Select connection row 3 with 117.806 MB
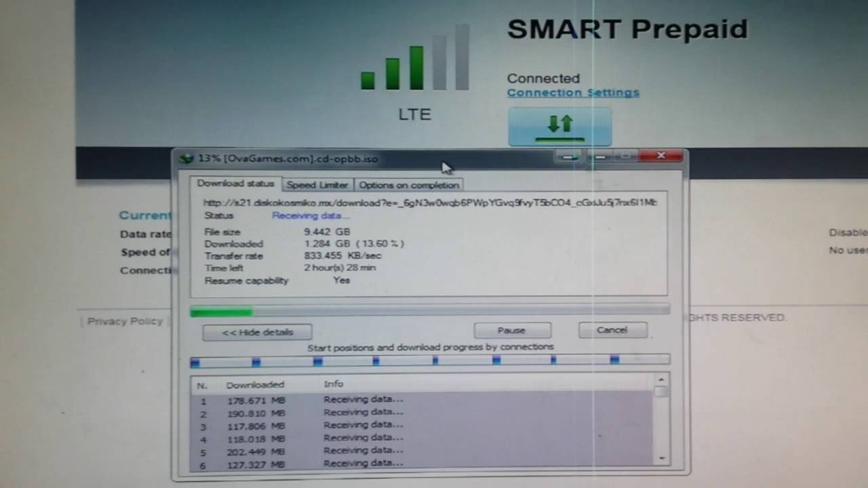Screen dimensions: 868x488 [x=422, y=425]
